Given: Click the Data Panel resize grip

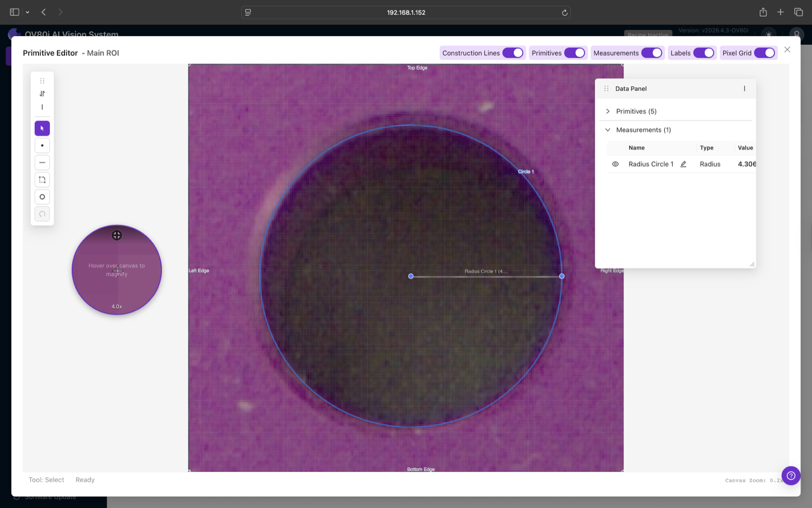Looking at the screenshot, I should [752, 264].
